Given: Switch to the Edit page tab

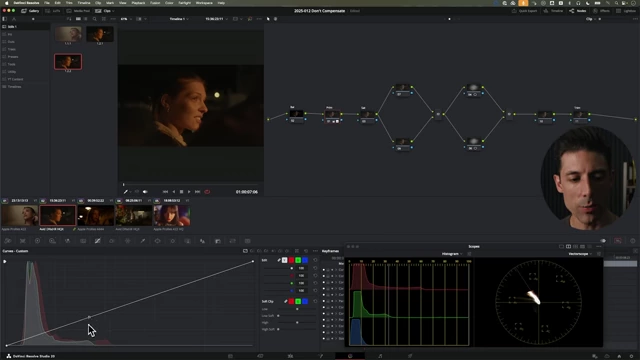Looking at the screenshot, I should click(290, 356).
